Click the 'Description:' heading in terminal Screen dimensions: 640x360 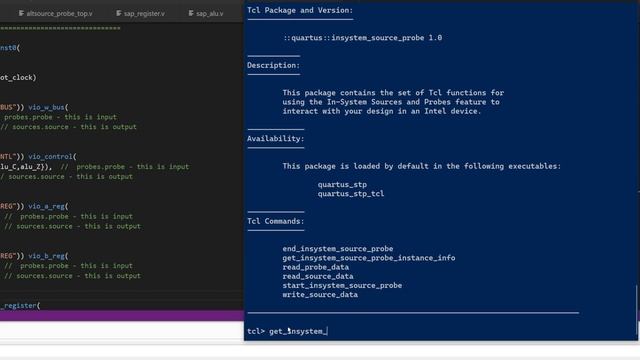[x=273, y=65]
